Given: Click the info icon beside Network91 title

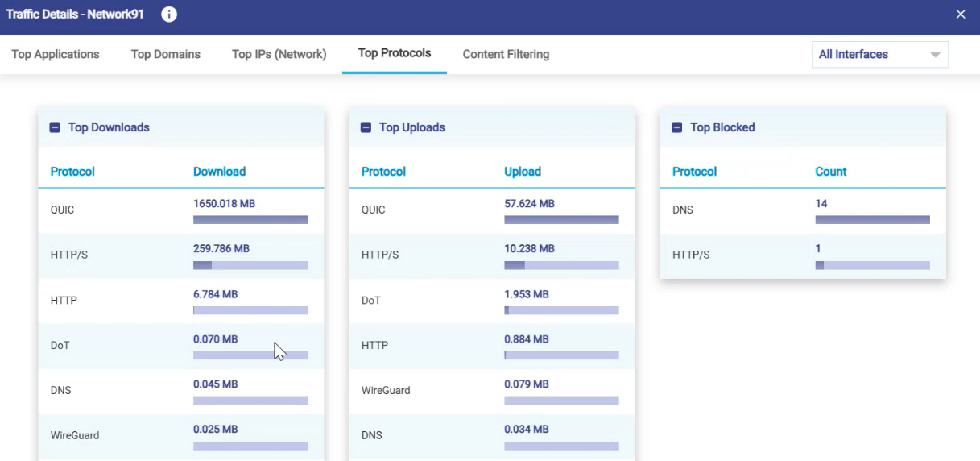Looking at the screenshot, I should (x=169, y=15).
